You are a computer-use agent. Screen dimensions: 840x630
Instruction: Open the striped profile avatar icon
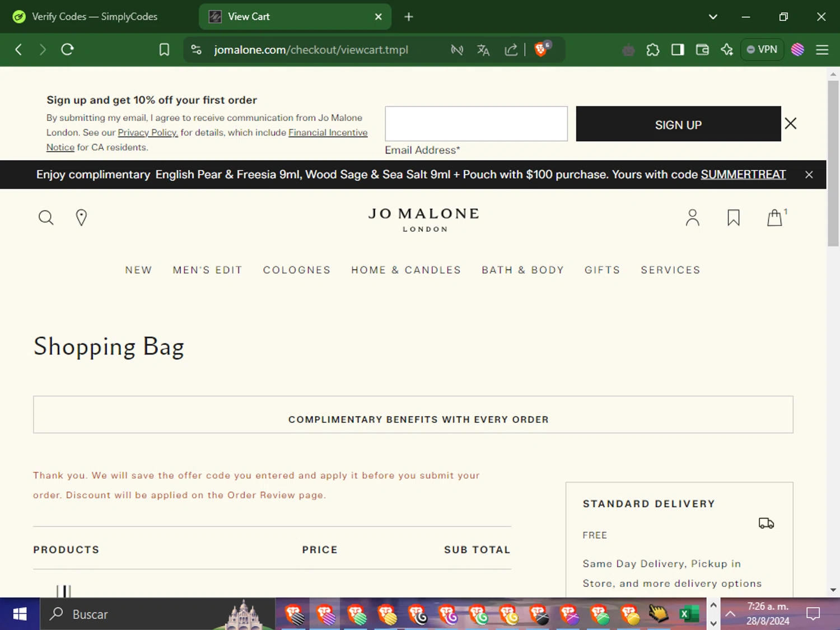pos(797,50)
